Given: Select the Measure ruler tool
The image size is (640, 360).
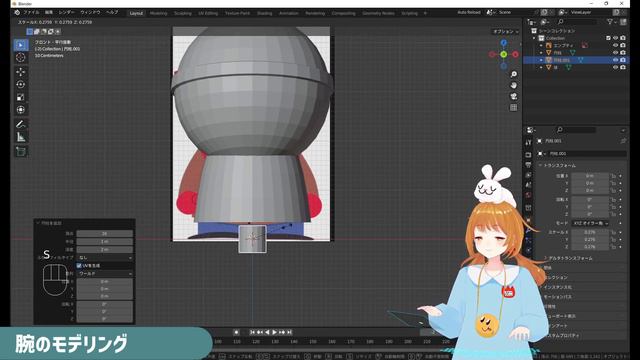Looking at the screenshot, I should (x=21, y=137).
